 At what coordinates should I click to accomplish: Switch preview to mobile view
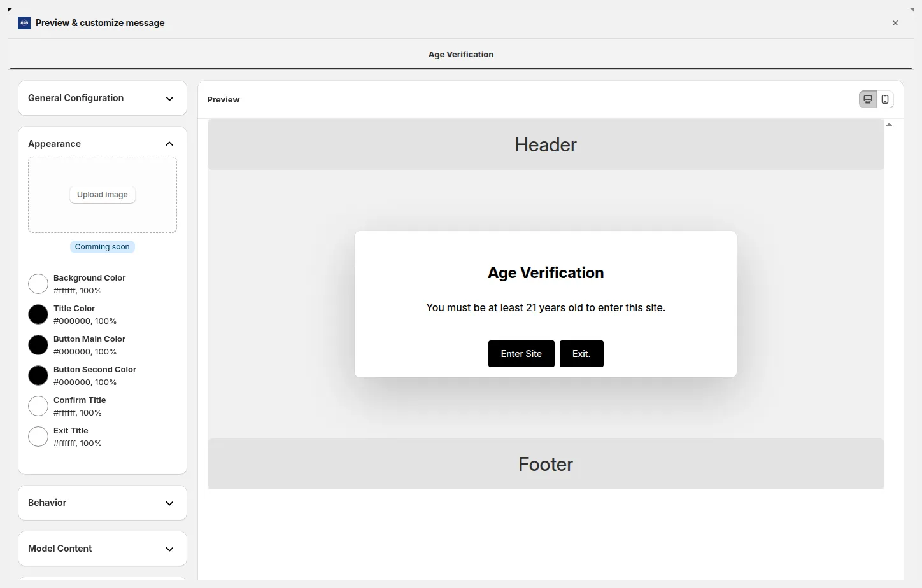click(x=885, y=99)
